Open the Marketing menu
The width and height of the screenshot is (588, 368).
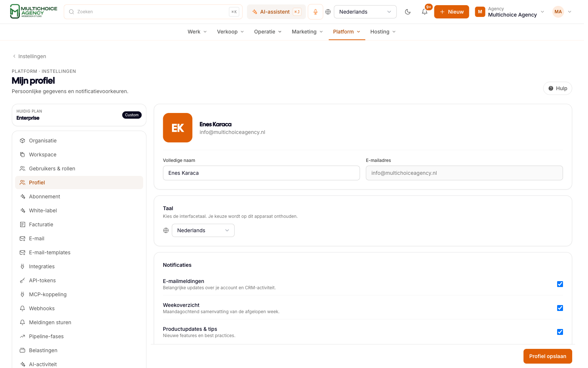click(307, 32)
